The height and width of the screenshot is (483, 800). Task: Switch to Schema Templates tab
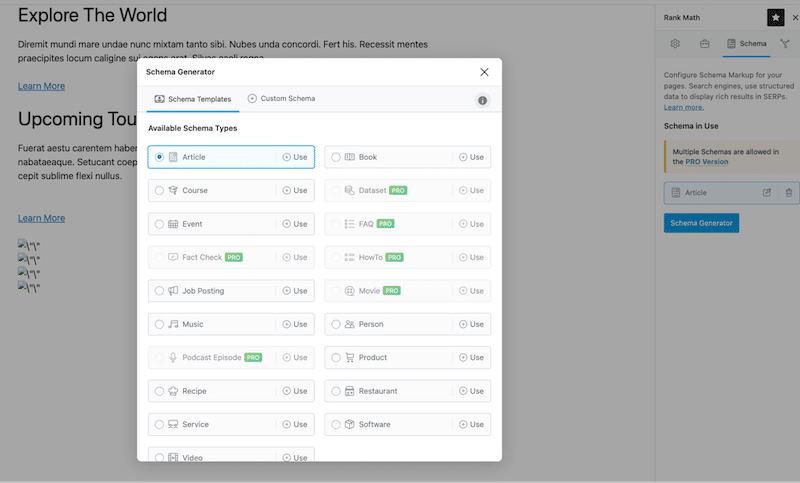(x=193, y=99)
